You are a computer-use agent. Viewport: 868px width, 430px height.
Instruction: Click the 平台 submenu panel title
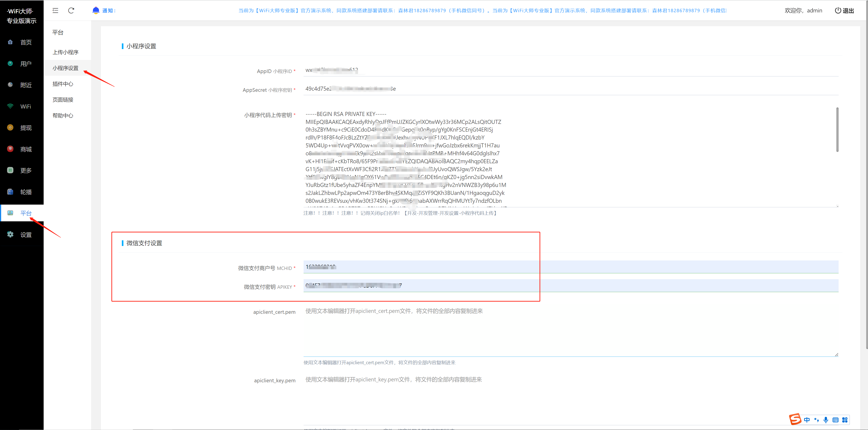(58, 32)
